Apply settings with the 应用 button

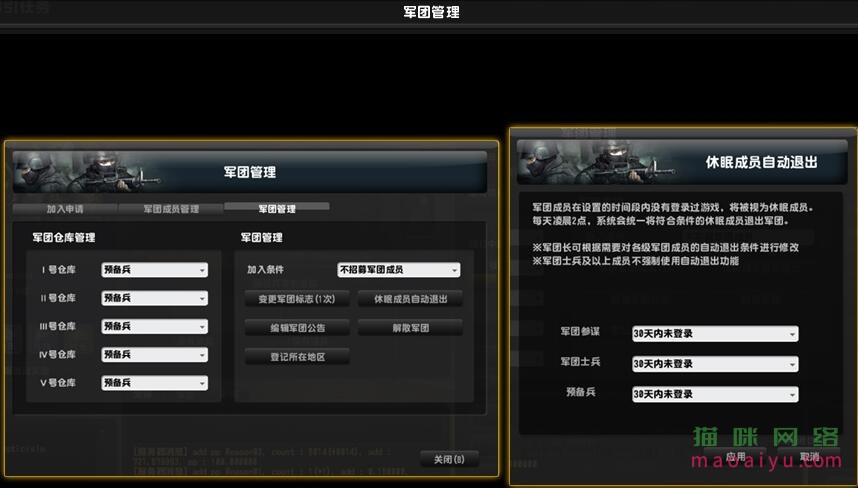pos(735,456)
